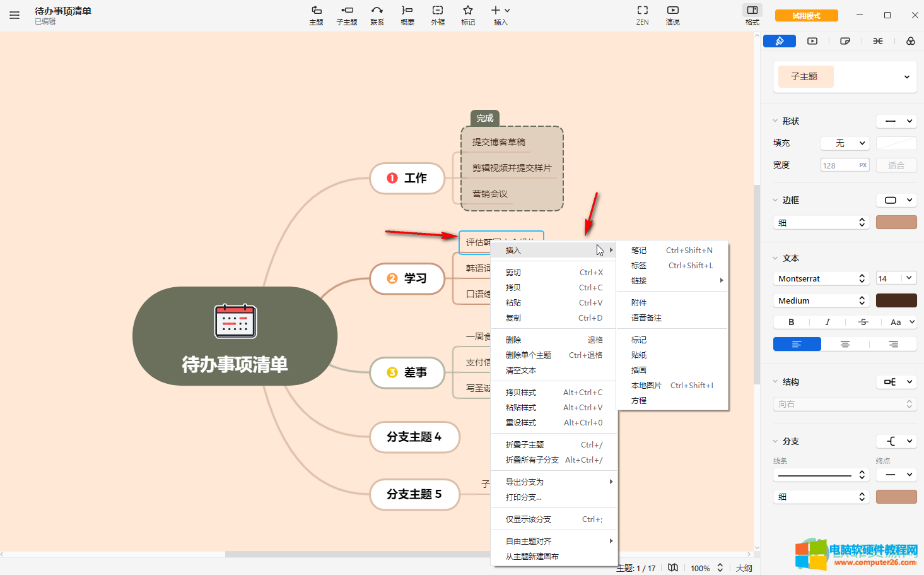Select left text alignment
This screenshot has width=924, height=575.
[797, 344]
